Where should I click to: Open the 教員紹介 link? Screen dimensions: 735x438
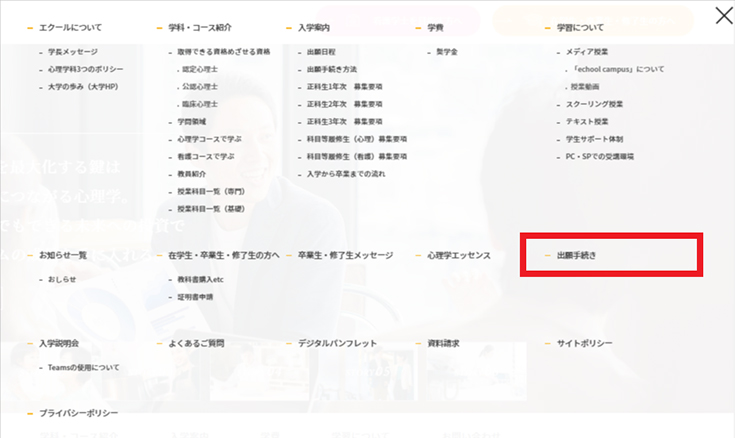click(x=192, y=174)
